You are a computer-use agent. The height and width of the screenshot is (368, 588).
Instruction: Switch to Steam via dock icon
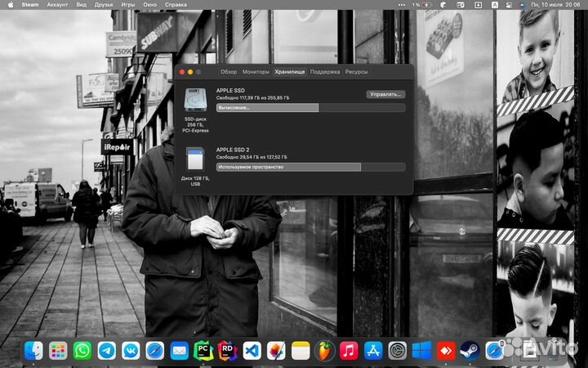click(470, 351)
